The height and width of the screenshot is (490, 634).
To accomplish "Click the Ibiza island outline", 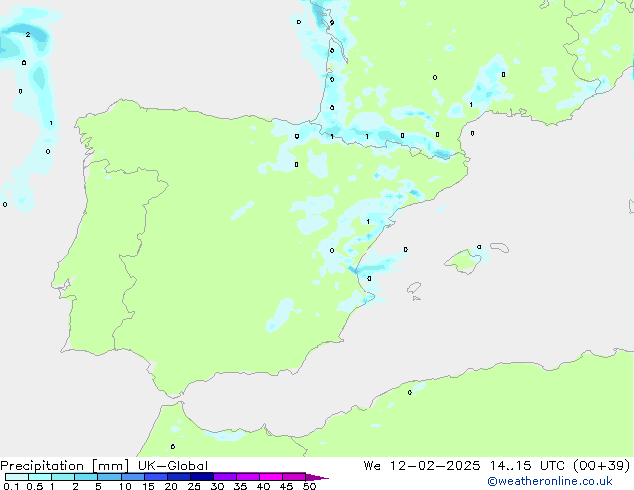I will [x=414, y=288].
